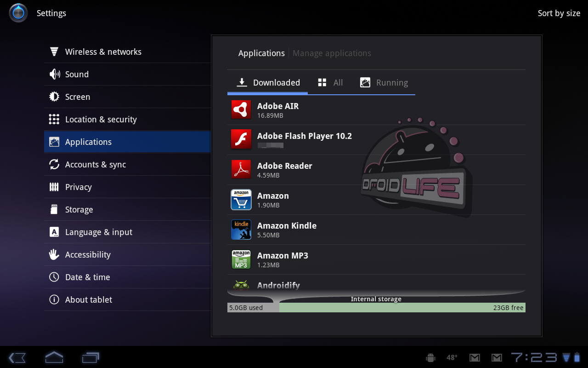This screenshot has width=588, height=368.
Task: Open the recent apps switcher
Action: [x=90, y=357]
